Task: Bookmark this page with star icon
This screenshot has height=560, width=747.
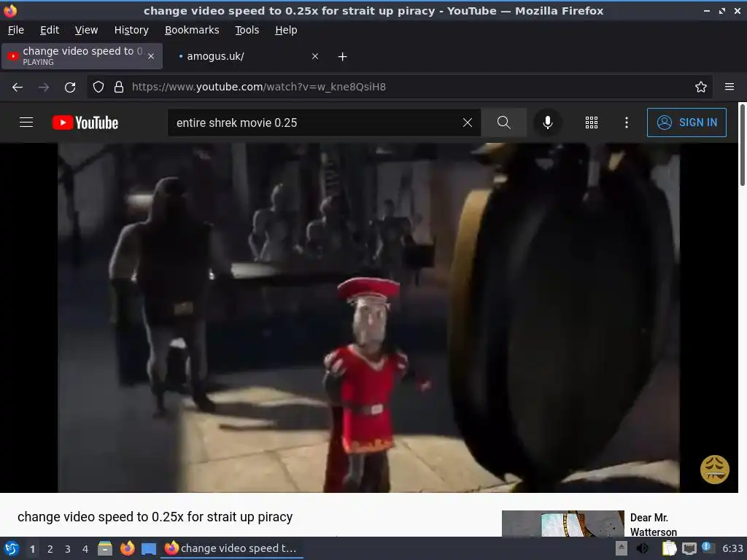Action: point(701,87)
